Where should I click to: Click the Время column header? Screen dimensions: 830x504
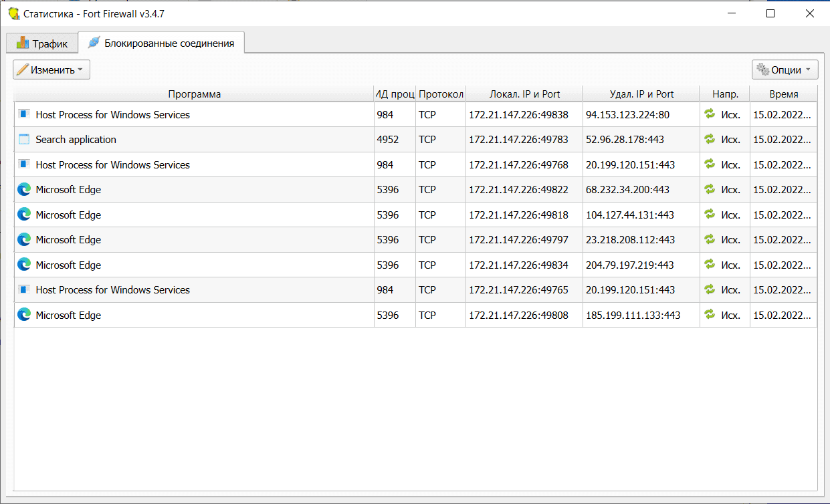[783, 94]
